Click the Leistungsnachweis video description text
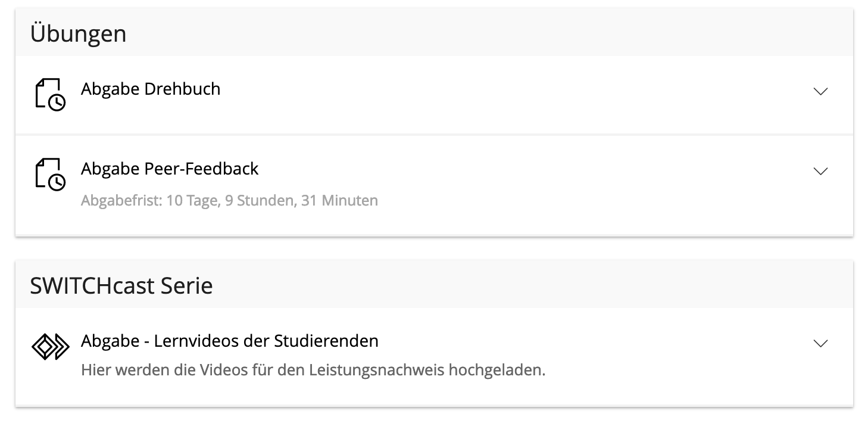The image size is (868, 423). (313, 370)
